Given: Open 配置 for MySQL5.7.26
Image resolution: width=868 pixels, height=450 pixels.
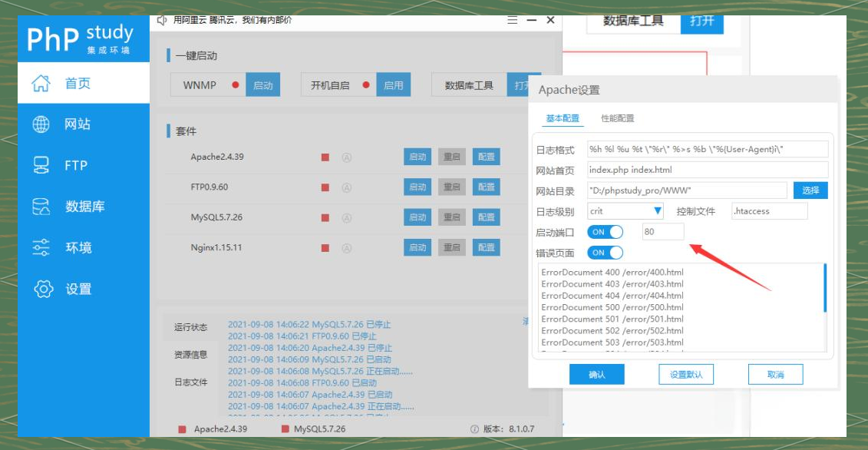Looking at the screenshot, I should click(x=486, y=217).
